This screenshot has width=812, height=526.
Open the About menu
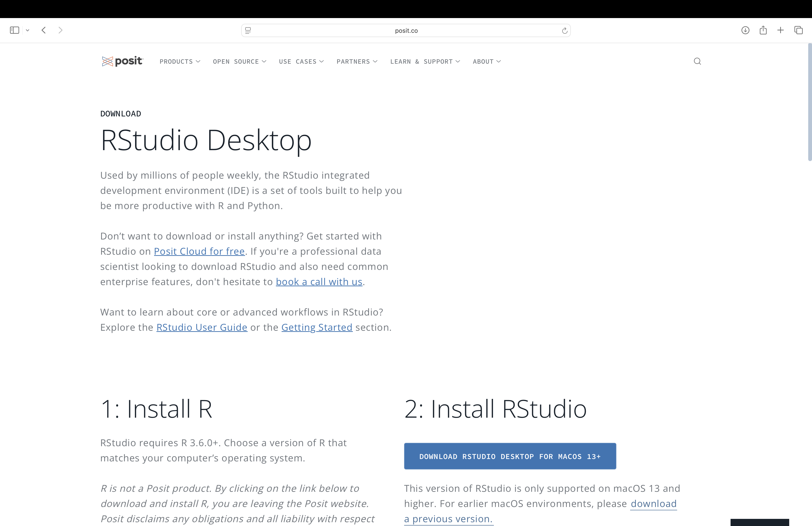point(486,62)
